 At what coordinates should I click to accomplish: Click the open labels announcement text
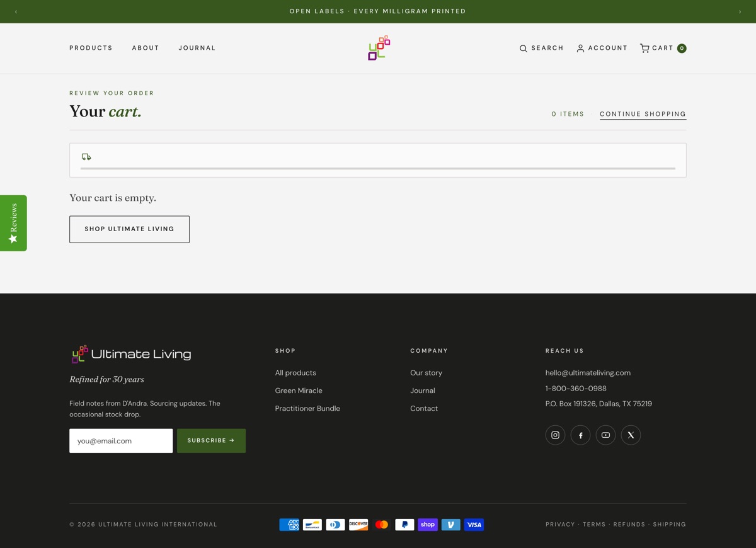[378, 11]
